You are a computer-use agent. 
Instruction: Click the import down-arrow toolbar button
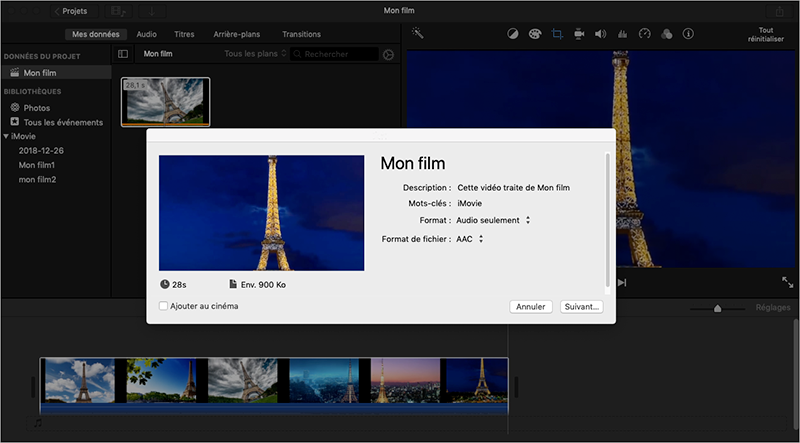[x=152, y=11]
